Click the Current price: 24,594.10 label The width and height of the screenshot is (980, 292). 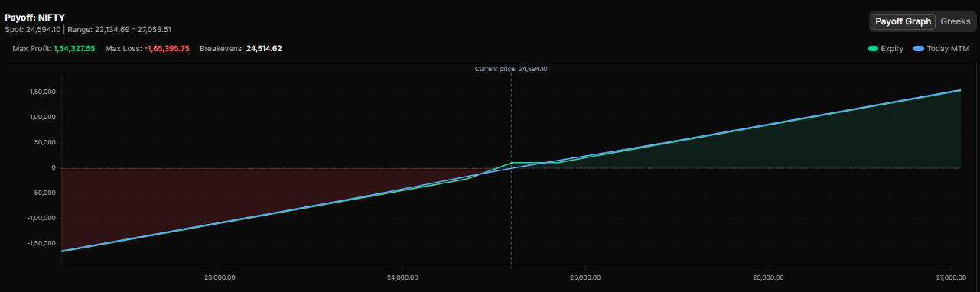click(x=511, y=69)
